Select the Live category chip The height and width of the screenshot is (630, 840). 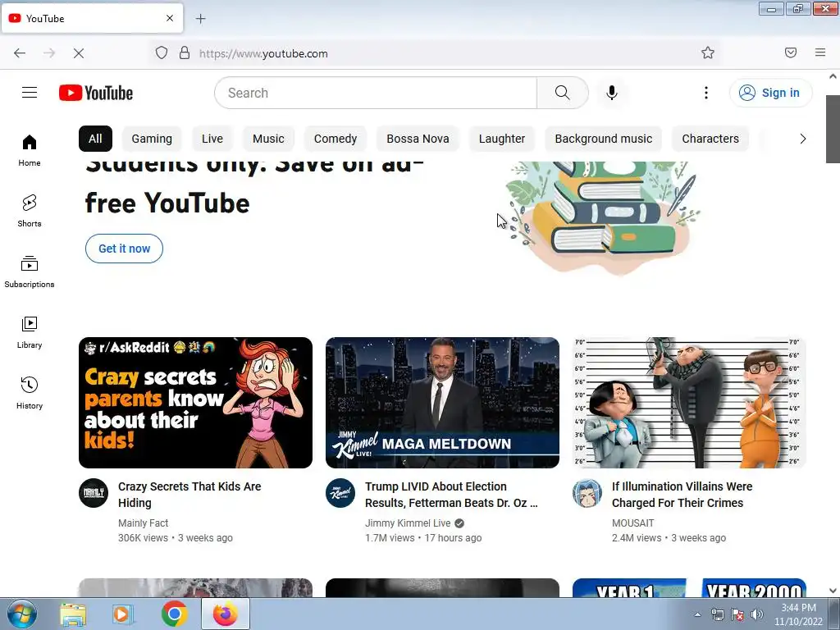click(x=212, y=139)
